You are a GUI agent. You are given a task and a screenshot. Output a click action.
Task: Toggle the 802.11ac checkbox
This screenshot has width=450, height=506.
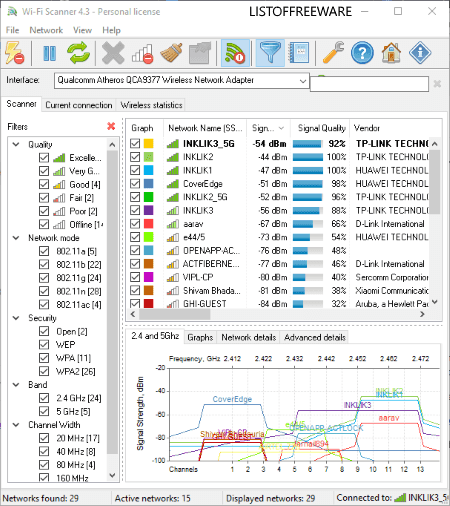point(44,304)
